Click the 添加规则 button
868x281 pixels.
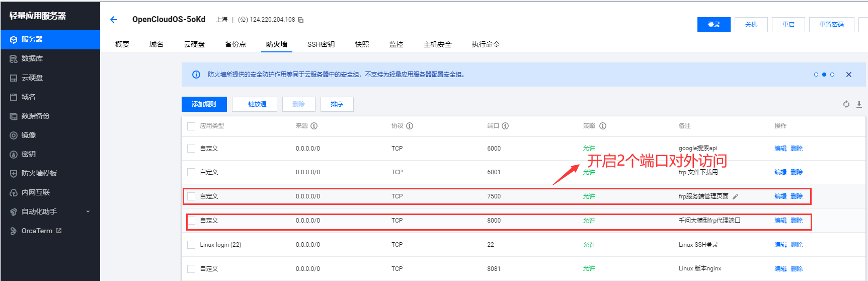[204, 104]
